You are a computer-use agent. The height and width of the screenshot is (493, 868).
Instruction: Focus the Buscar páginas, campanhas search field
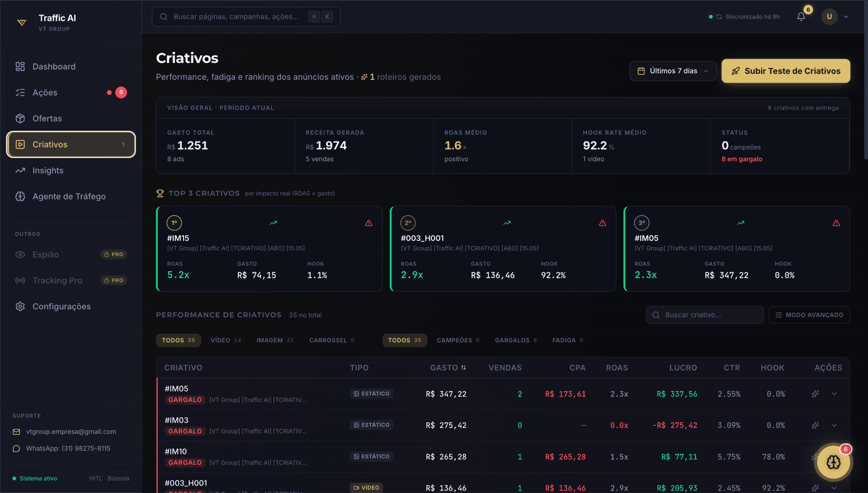(246, 17)
